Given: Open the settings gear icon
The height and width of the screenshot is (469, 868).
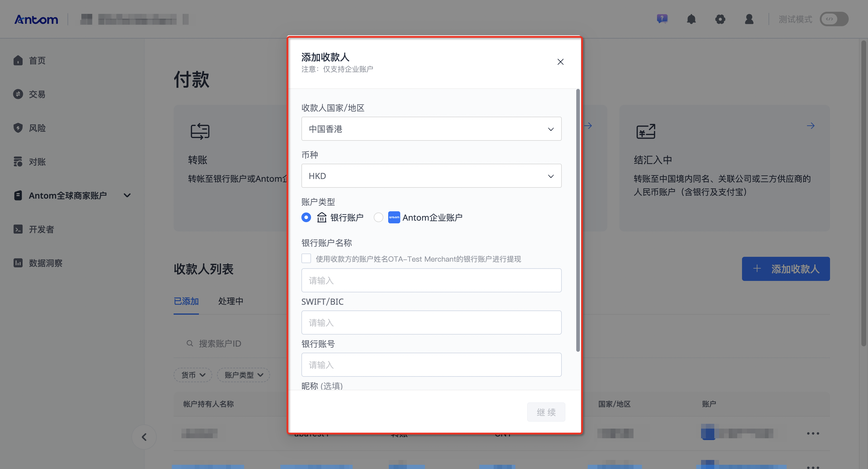Looking at the screenshot, I should [720, 19].
